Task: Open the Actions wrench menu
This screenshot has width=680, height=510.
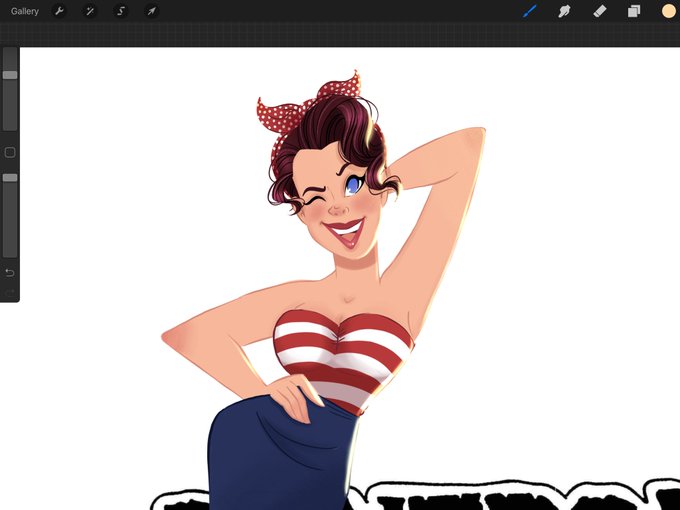Action: point(59,11)
